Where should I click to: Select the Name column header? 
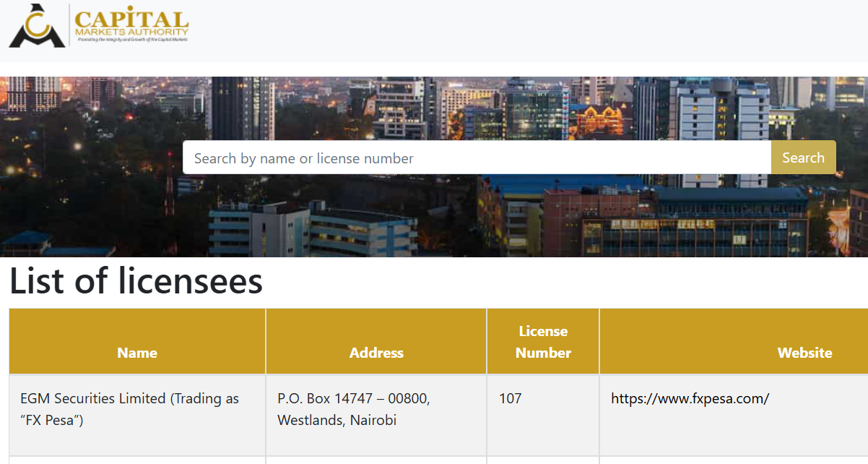click(x=137, y=353)
